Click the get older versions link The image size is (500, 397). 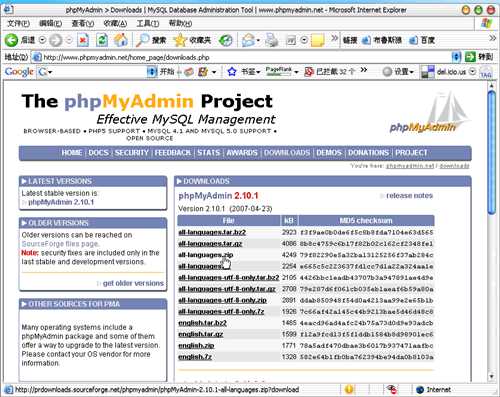tap(133, 283)
